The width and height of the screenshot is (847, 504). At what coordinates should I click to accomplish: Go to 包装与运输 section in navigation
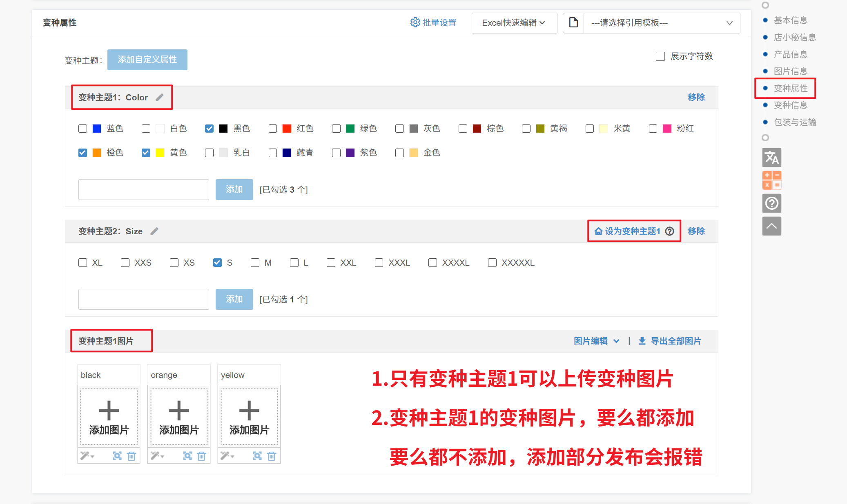[x=794, y=122]
